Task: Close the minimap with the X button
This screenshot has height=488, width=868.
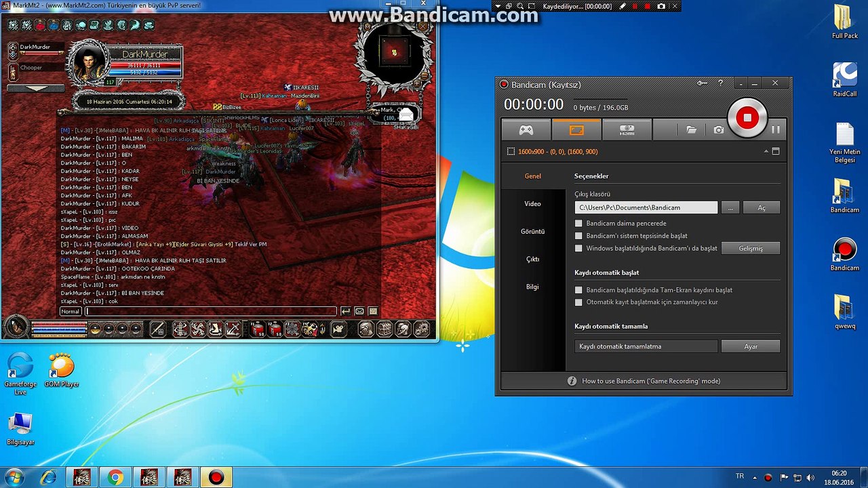Action: tap(423, 27)
